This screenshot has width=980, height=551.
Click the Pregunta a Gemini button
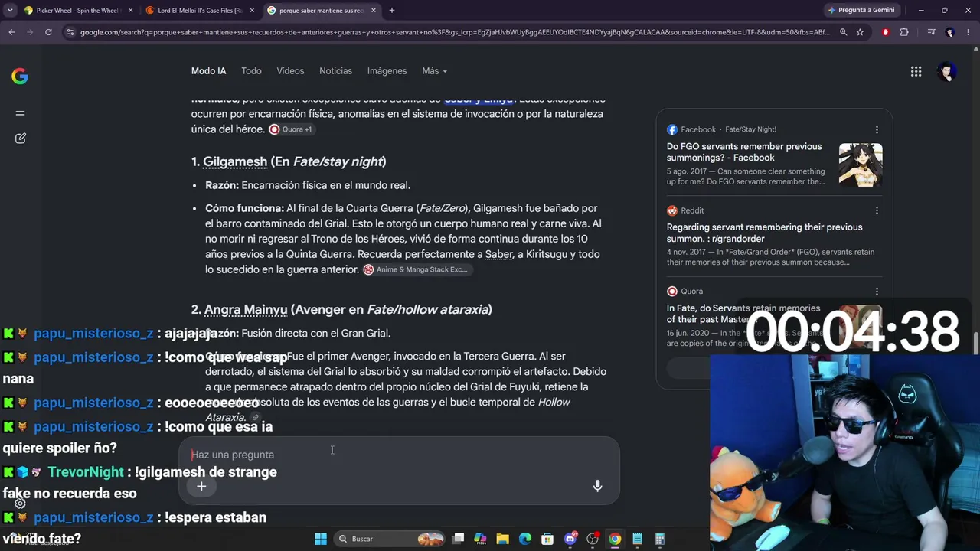[x=861, y=10]
